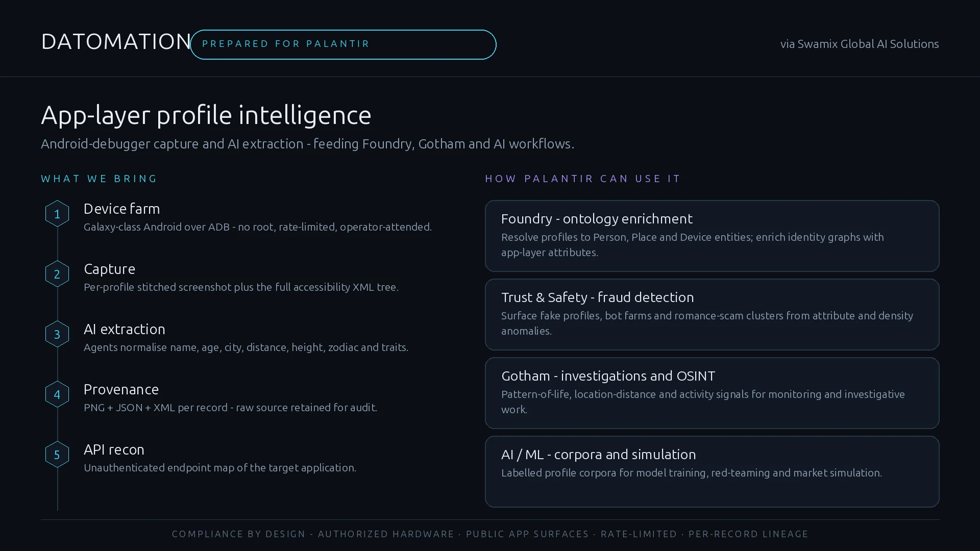Click the 'Provenance' step title
980x551 pixels.
pyautogui.click(x=121, y=389)
